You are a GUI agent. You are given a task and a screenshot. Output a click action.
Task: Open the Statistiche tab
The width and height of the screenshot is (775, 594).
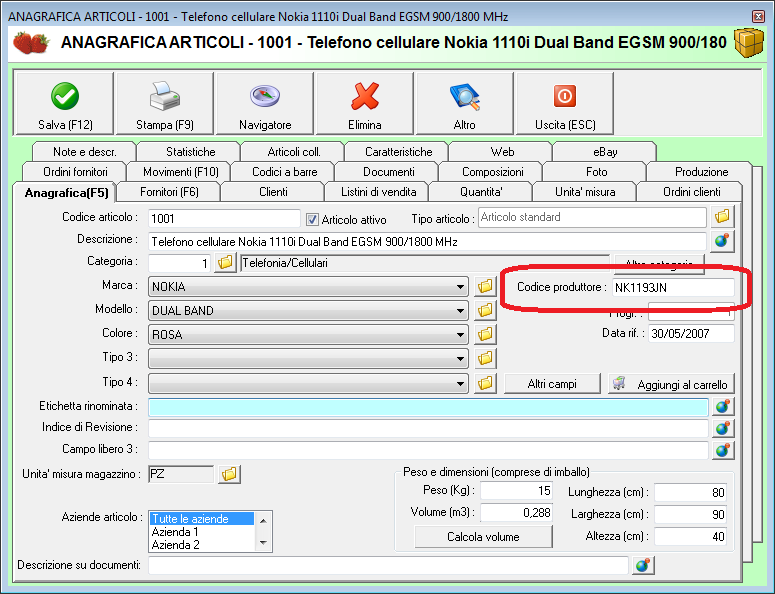(190, 152)
